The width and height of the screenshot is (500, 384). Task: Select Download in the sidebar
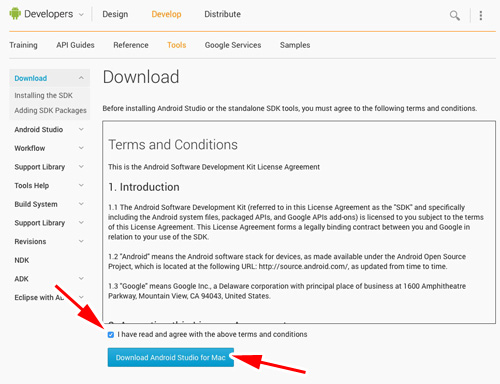pyautogui.click(x=31, y=78)
